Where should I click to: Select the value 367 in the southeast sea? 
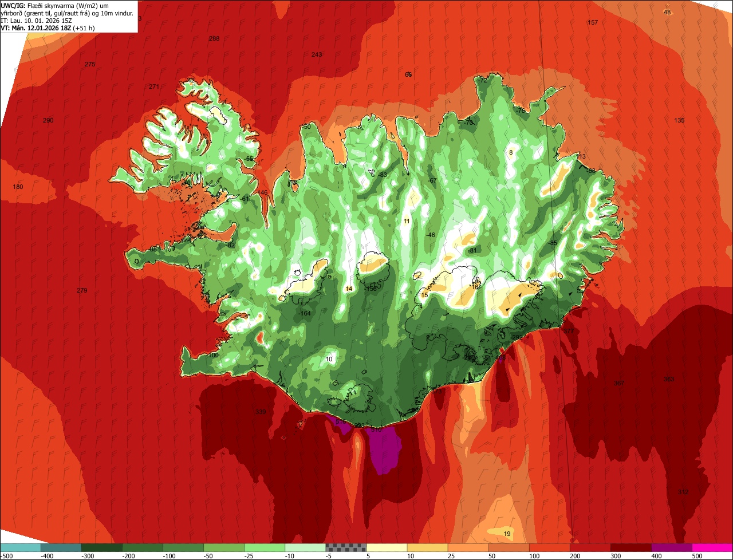619,383
